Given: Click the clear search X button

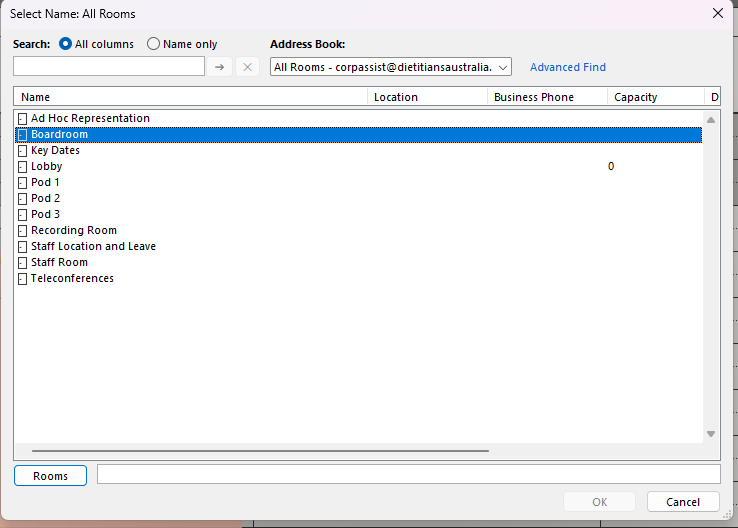Looking at the screenshot, I should pos(248,67).
